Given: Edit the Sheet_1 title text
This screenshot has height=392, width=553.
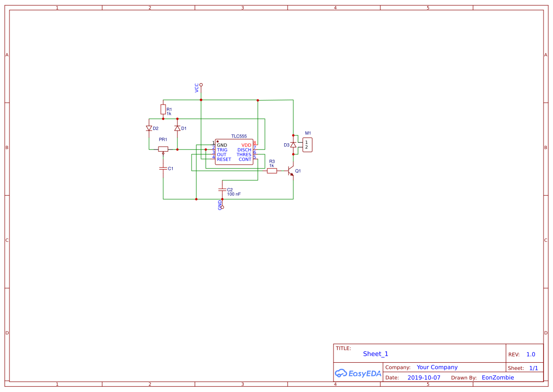Looking at the screenshot, I should [375, 354].
